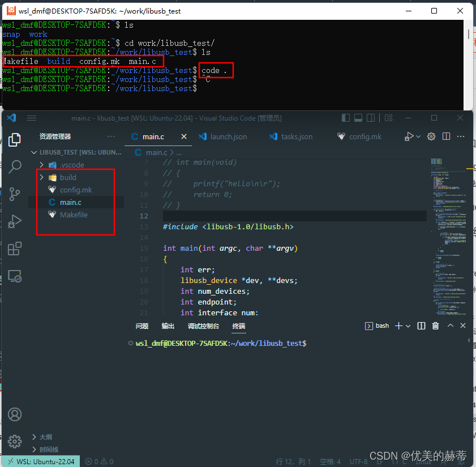Open editor more actions ellipsis
Image resolution: width=476 pixels, height=467 pixels.
point(461,136)
